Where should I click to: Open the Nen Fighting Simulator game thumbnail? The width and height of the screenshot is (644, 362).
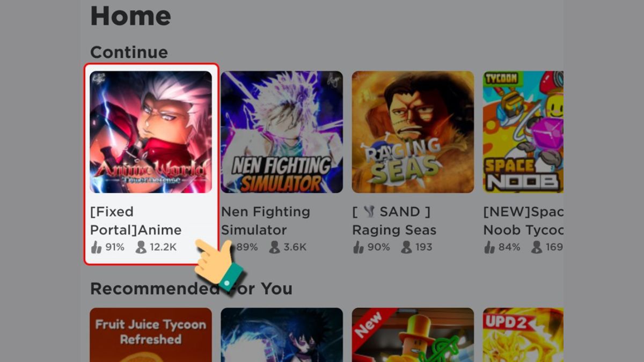[x=282, y=132]
